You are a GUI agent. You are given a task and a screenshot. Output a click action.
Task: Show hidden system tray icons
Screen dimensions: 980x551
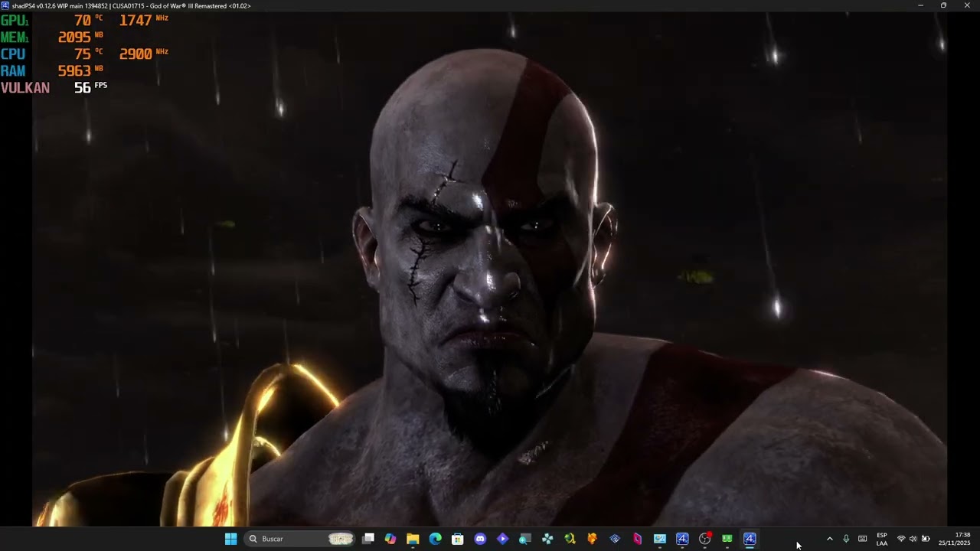829,539
